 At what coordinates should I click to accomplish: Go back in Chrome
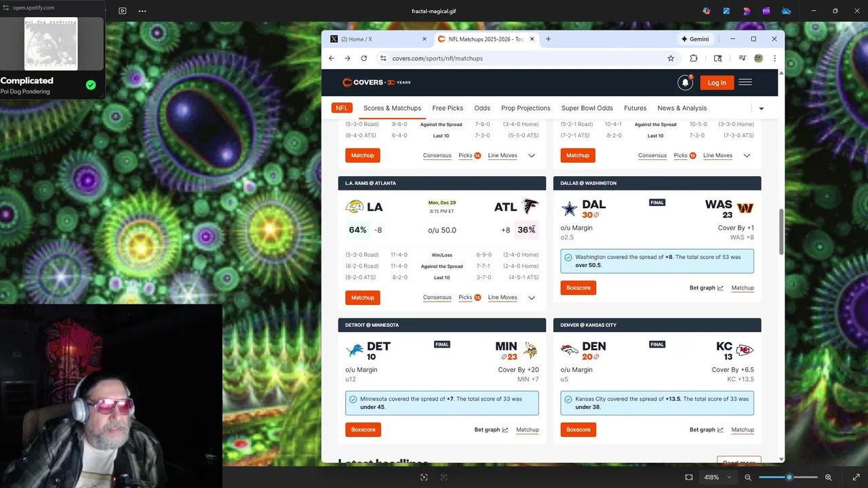point(331,58)
